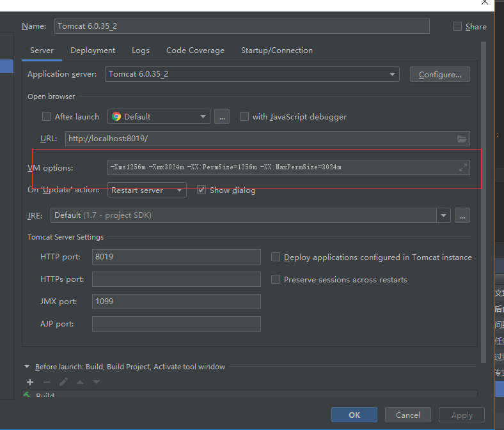Image resolution: width=504 pixels, height=430 pixels.
Task: Click the Apply button
Action: (462, 415)
